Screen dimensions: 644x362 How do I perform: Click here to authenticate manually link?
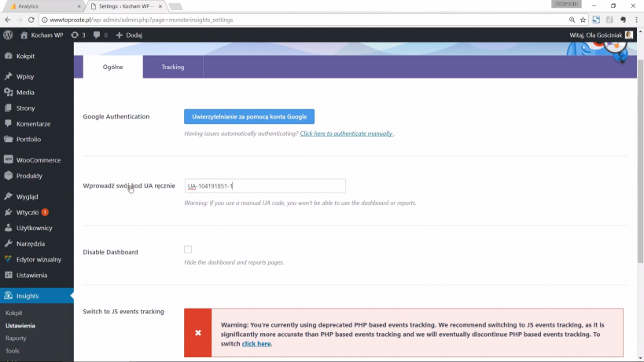(x=346, y=133)
